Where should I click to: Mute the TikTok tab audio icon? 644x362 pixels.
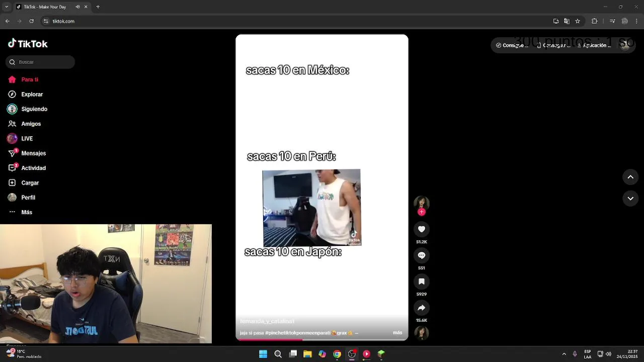click(77, 7)
